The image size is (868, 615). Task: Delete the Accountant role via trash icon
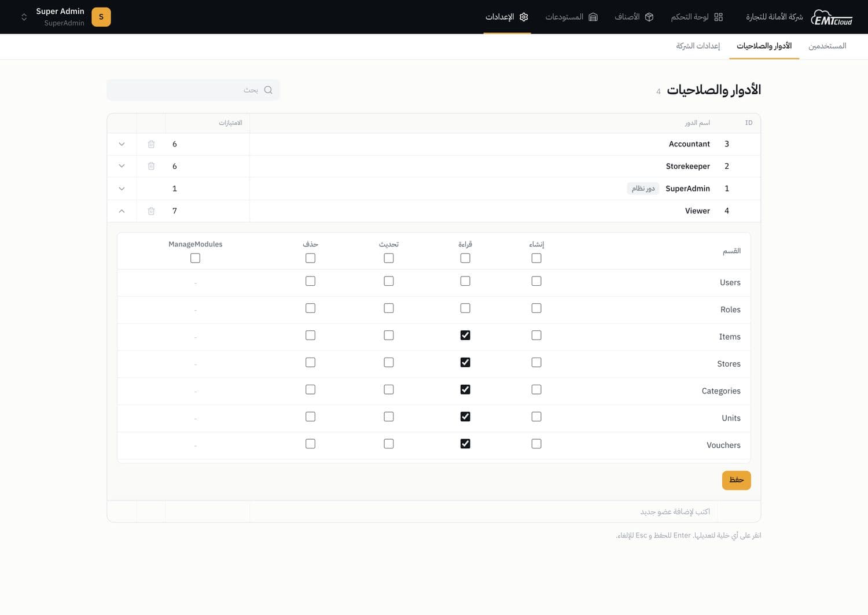coord(151,144)
